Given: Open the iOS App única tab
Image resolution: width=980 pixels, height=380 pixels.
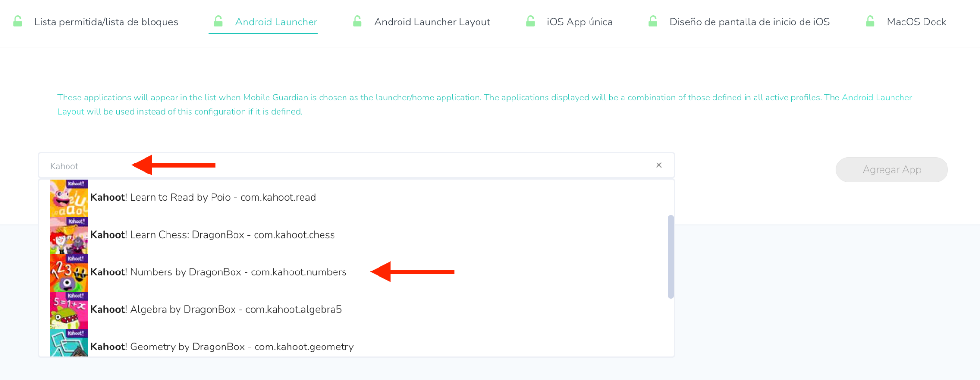Looking at the screenshot, I should [x=579, y=22].
